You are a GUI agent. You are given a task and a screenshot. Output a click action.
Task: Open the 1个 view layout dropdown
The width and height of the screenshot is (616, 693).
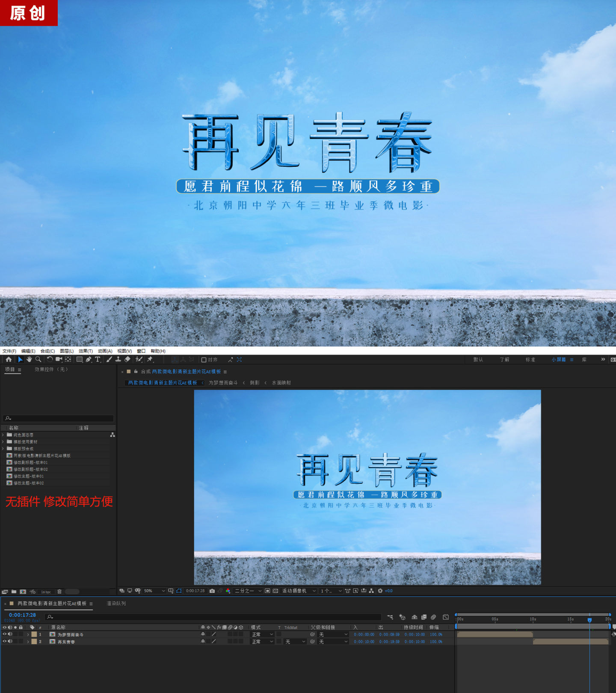(331, 591)
